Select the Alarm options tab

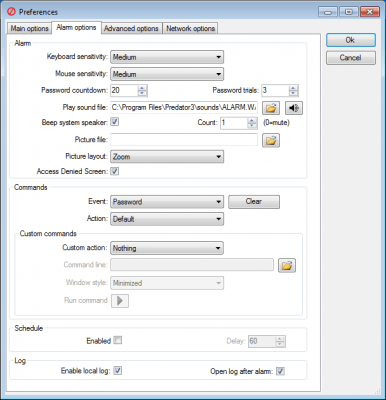[x=76, y=27]
